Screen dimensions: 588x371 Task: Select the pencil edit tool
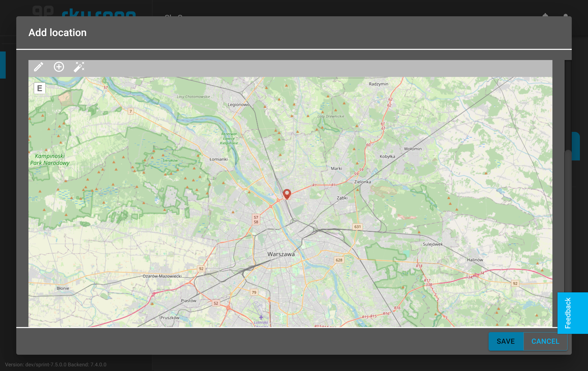(39, 67)
